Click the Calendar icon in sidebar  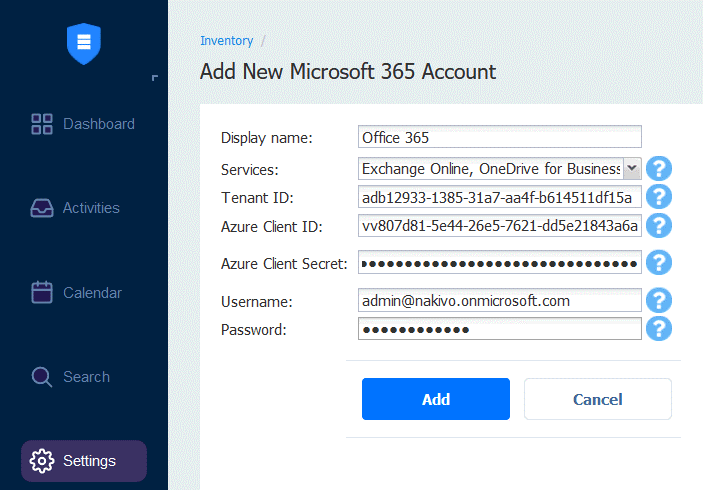coord(42,293)
